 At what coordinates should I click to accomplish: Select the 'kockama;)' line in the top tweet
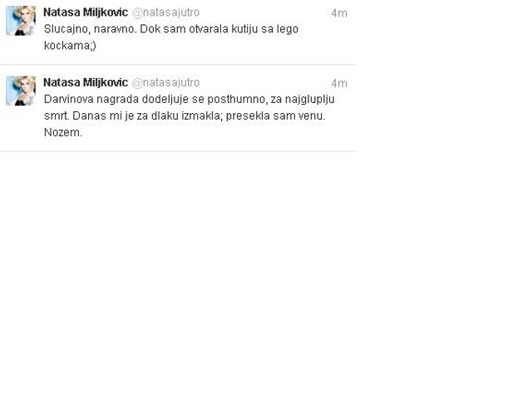70,46
